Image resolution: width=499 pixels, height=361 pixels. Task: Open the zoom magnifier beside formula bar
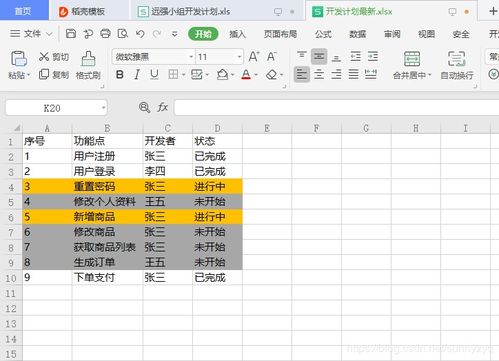(144, 107)
